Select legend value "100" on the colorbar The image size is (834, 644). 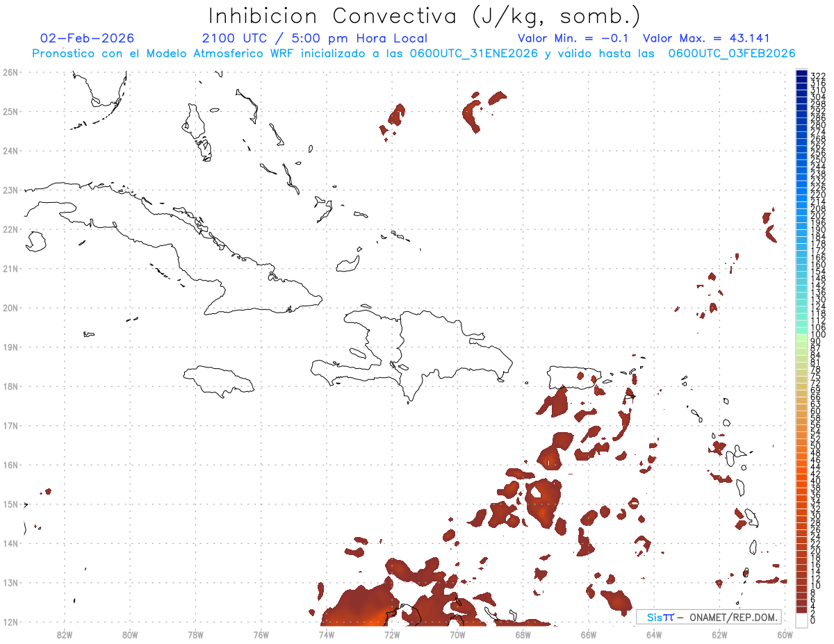(818, 335)
